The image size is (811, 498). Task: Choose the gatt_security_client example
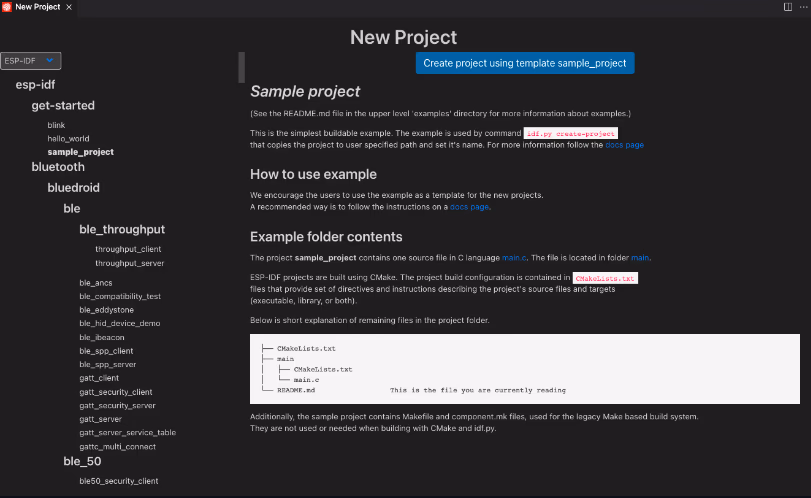116,392
